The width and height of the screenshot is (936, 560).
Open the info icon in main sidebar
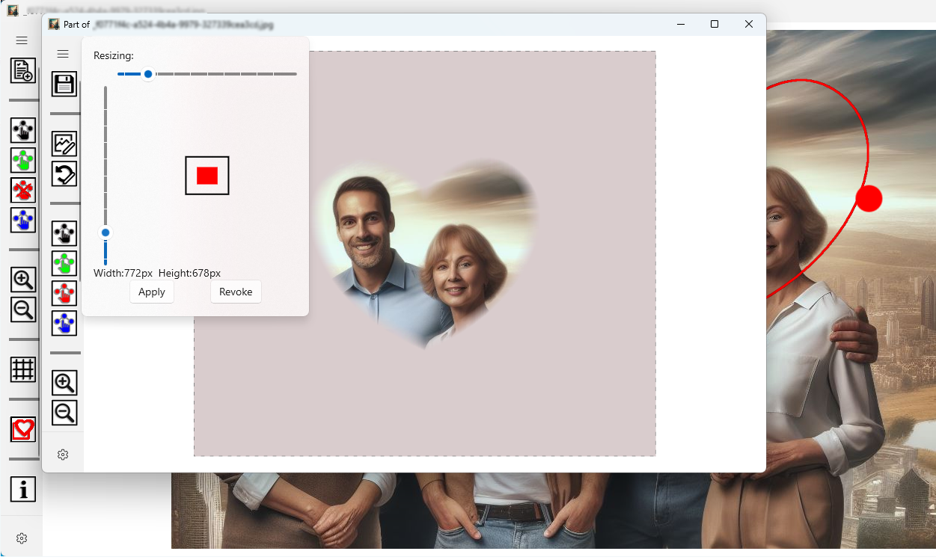(24, 490)
